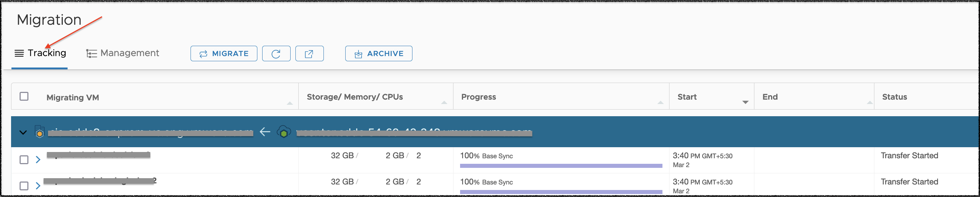Click the MIGRATE button
The image size is (980, 197).
(x=224, y=53)
